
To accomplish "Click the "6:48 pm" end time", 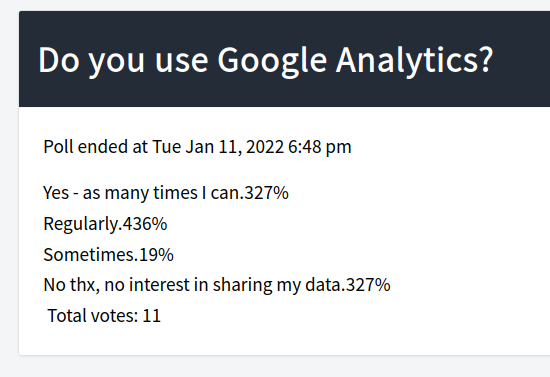I will point(320,147).
